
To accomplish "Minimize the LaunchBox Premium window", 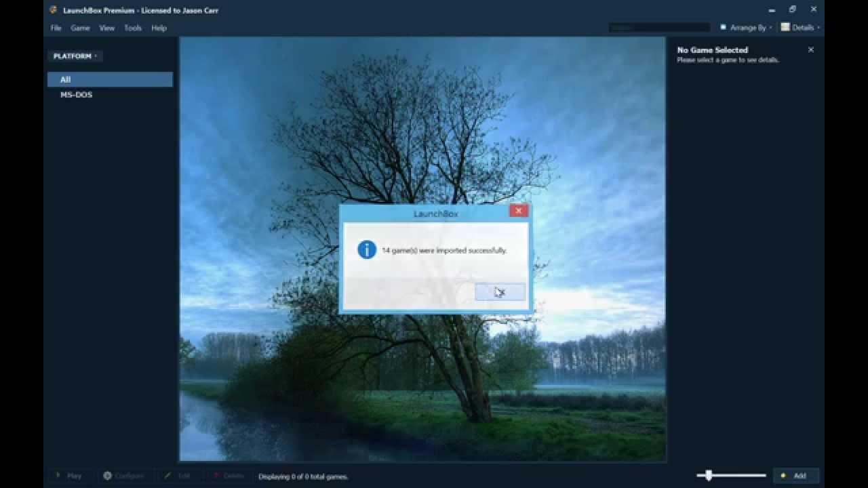I will (772, 9).
